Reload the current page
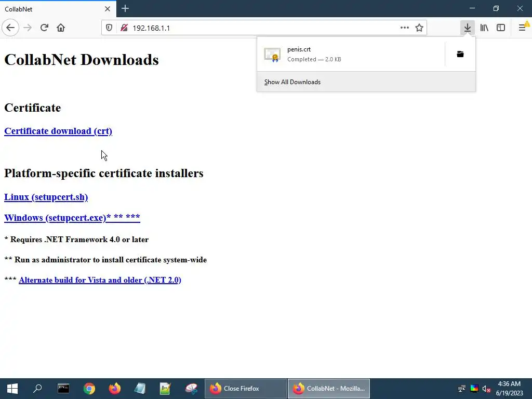 coord(44,28)
